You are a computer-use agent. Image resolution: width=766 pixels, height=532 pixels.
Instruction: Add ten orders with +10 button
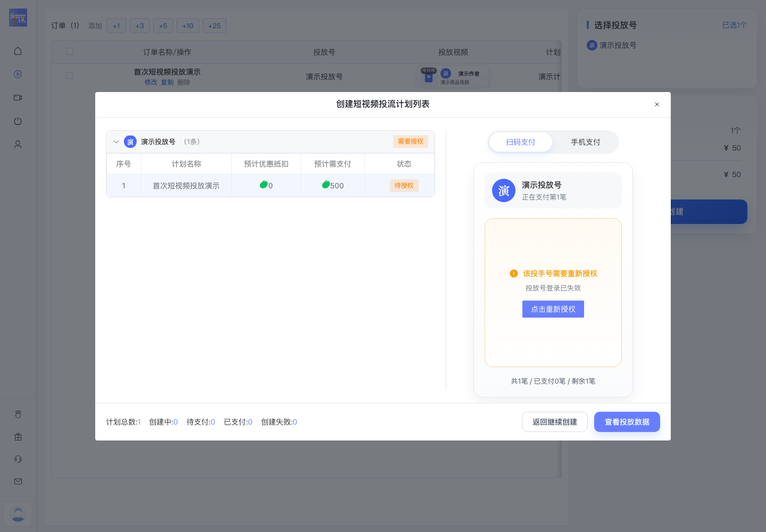click(x=188, y=26)
